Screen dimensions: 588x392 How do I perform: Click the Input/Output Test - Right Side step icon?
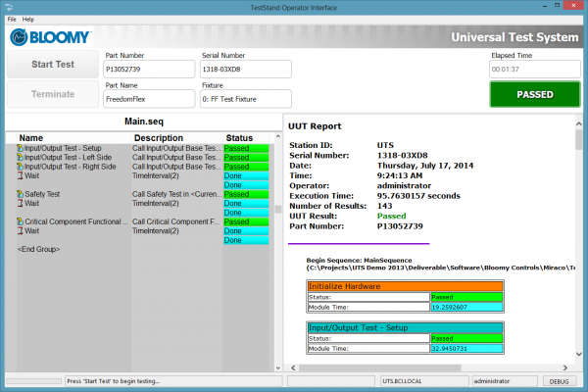coord(20,167)
